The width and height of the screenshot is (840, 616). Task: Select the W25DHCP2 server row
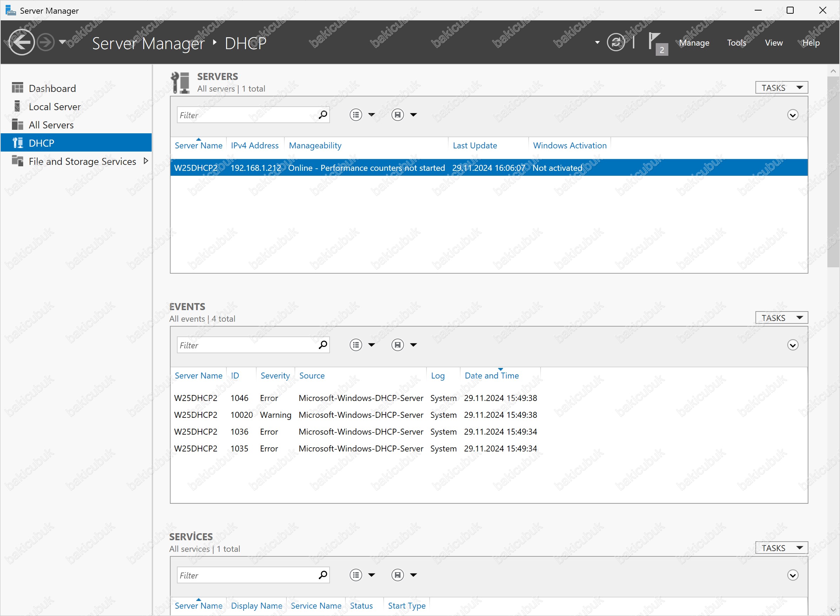pyautogui.click(x=489, y=168)
